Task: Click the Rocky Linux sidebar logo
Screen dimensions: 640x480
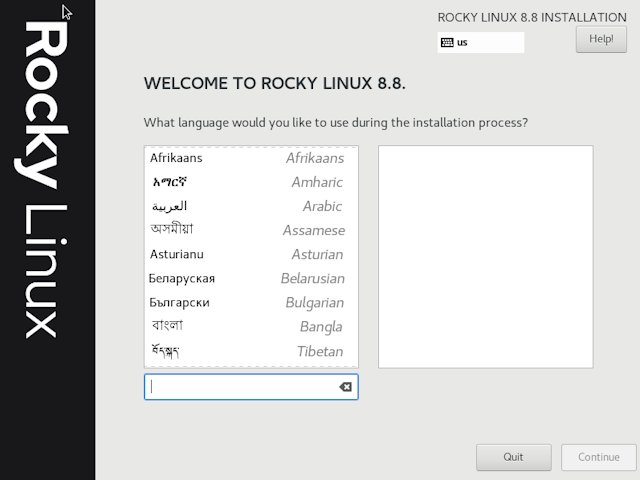Action: 47,180
